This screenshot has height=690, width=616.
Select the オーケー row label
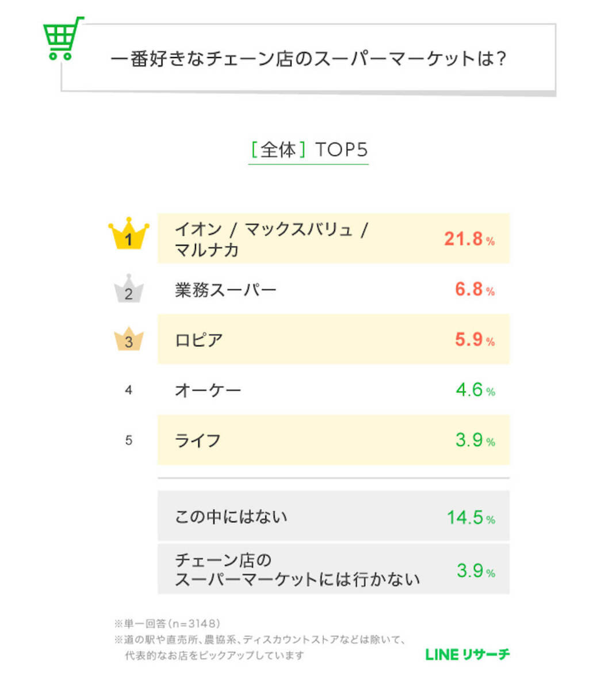pyautogui.click(x=208, y=390)
